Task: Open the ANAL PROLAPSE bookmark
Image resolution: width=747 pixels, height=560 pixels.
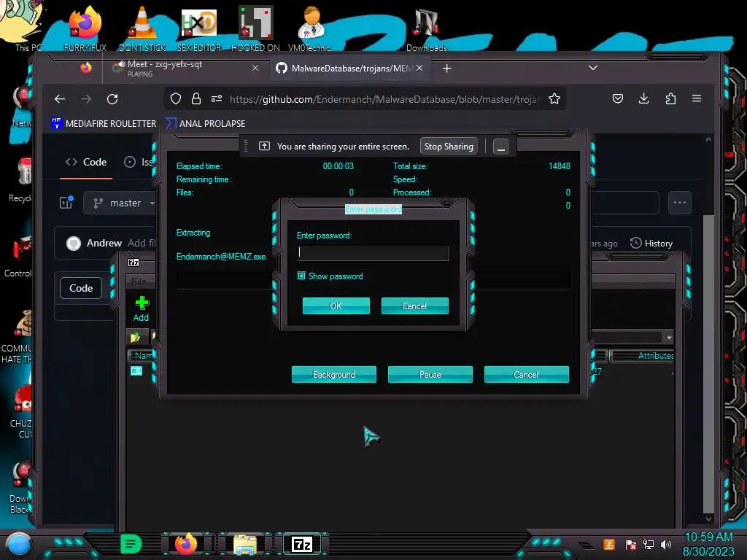Action: click(x=205, y=123)
